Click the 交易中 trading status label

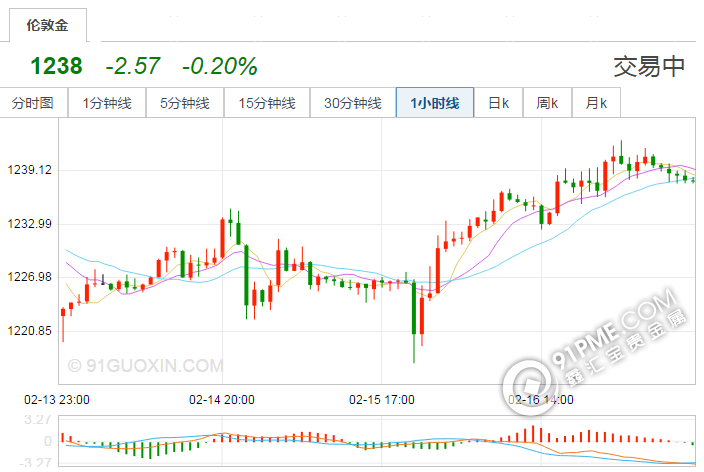[649, 66]
